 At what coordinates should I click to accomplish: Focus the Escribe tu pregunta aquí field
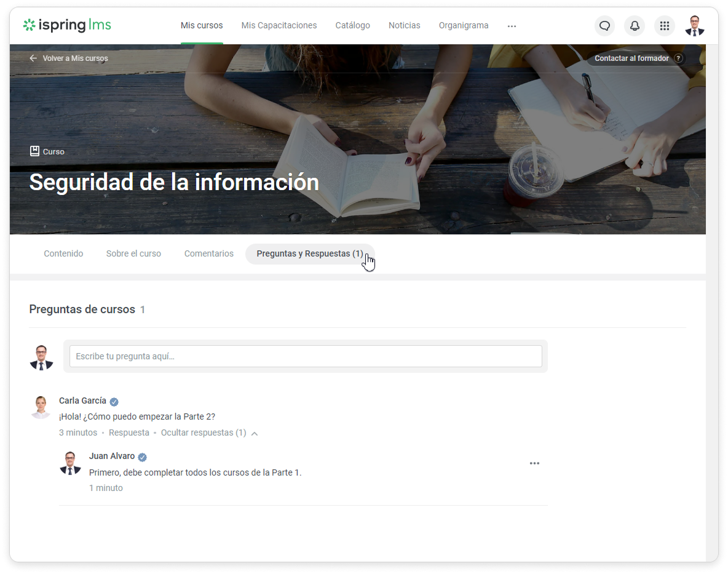pyautogui.click(x=306, y=356)
